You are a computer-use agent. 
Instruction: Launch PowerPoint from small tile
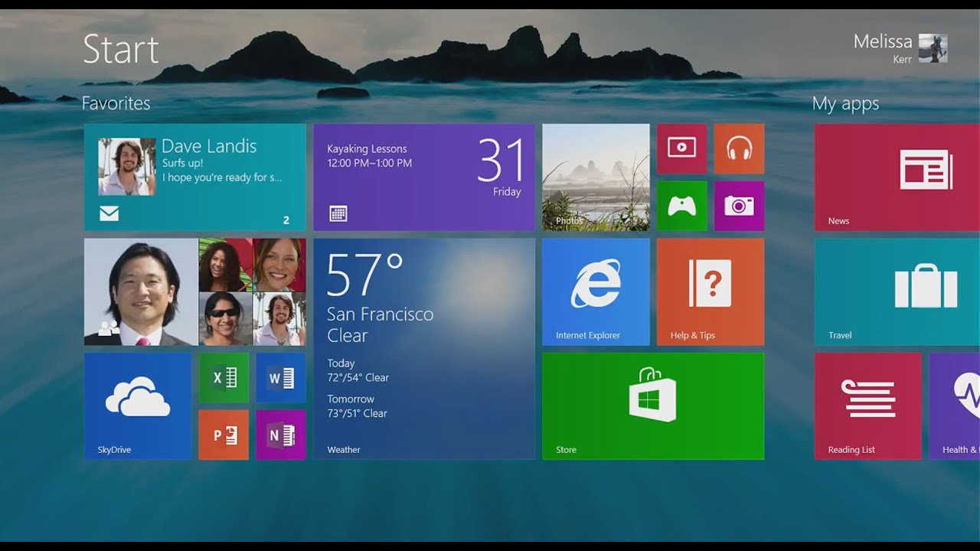(x=224, y=435)
